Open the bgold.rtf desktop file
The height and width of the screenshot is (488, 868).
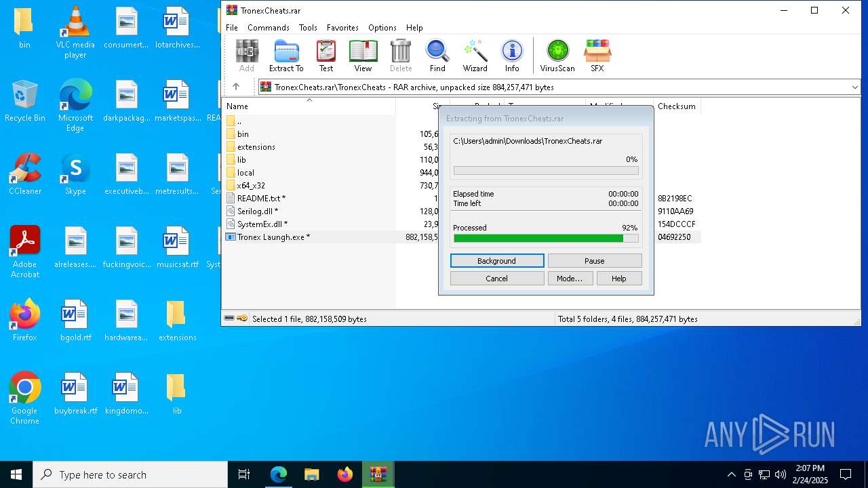(x=75, y=321)
